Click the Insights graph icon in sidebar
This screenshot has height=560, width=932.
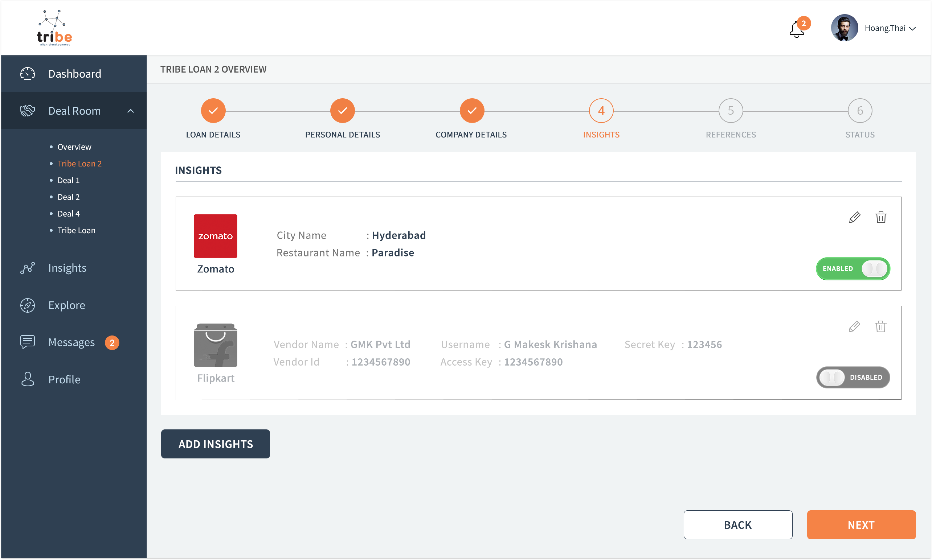(x=28, y=268)
